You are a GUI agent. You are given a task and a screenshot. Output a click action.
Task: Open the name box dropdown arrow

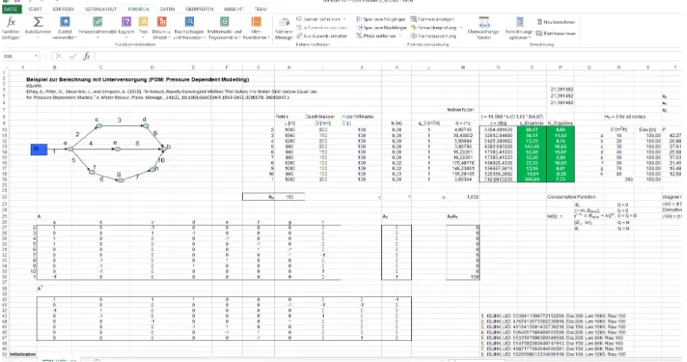(x=36, y=56)
